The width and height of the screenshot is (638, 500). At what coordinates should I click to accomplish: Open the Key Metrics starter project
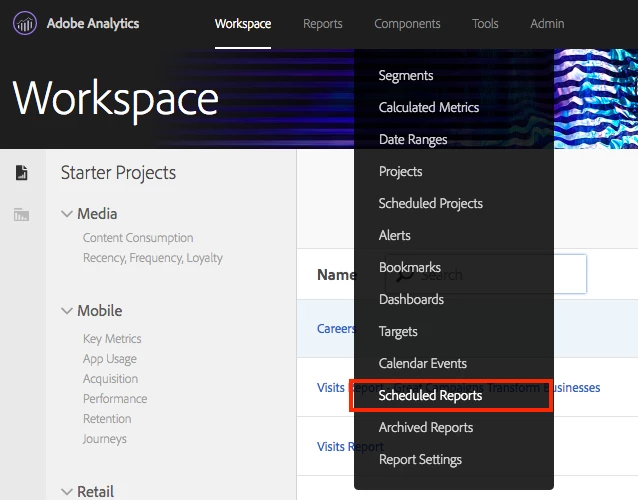[x=112, y=339]
